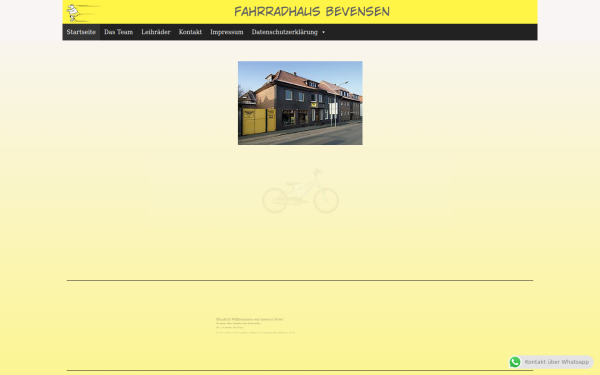The height and width of the screenshot is (375, 600).
Task: Click the Kontakt über Whatsapp button
Action: point(551,362)
